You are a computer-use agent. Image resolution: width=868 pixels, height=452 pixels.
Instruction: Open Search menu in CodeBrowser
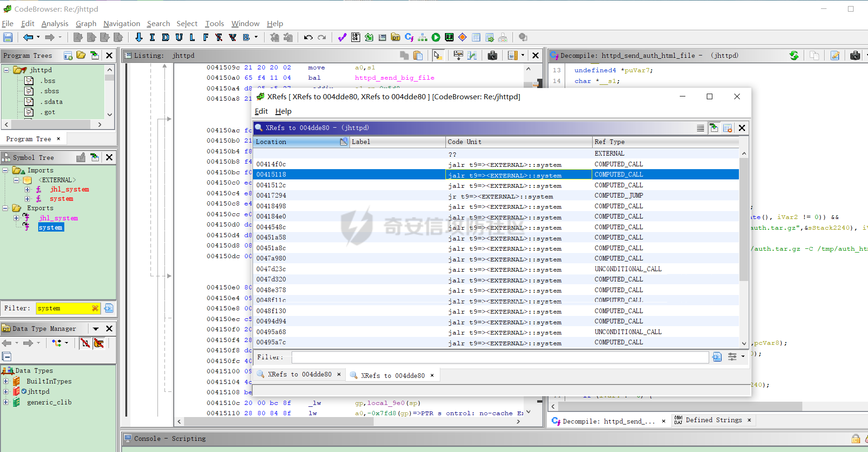[158, 23]
